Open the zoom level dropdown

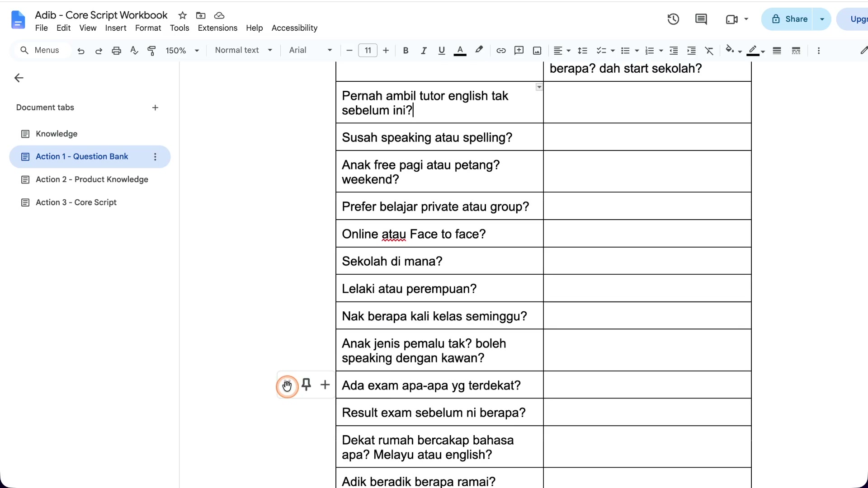point(182,51)
